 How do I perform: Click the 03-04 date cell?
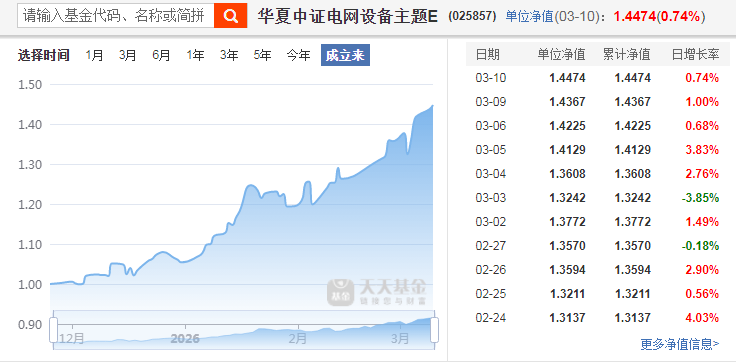[x=491, y=174]
